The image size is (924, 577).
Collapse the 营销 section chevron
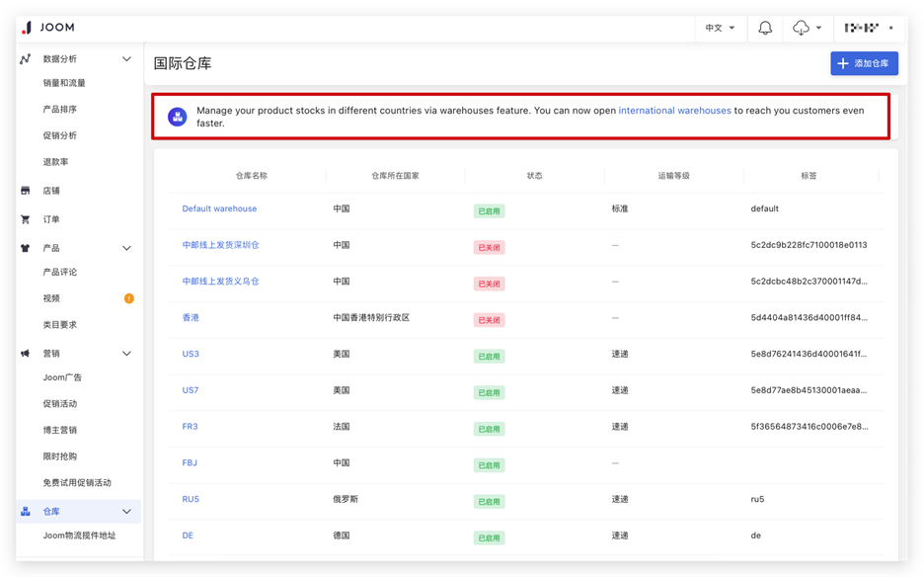pyautogui.click(x=126, y=354)
